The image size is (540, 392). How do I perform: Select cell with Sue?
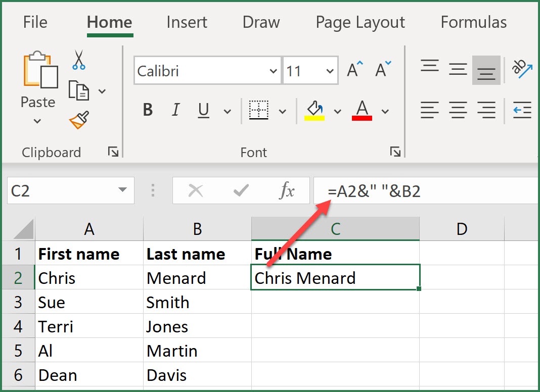[x=89, y=302]
